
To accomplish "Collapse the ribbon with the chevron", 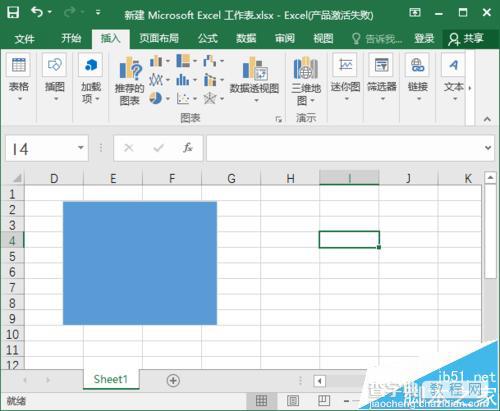I will 487,119.
